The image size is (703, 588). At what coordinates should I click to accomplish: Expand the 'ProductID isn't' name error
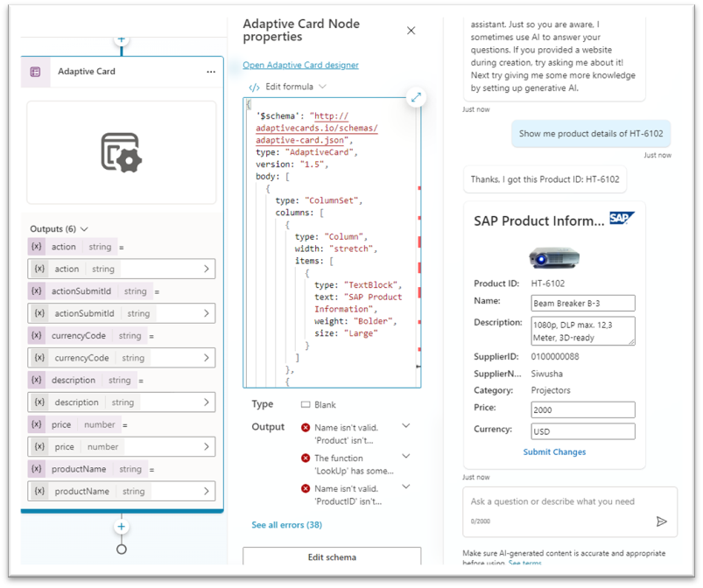405,486
